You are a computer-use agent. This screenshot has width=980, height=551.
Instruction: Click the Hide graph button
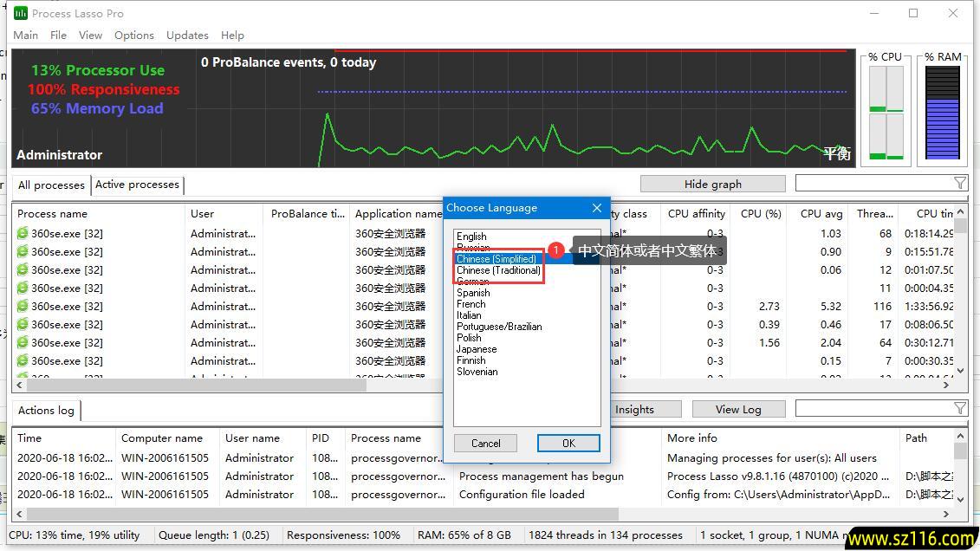pyautogui.click(x=712, y=184)
